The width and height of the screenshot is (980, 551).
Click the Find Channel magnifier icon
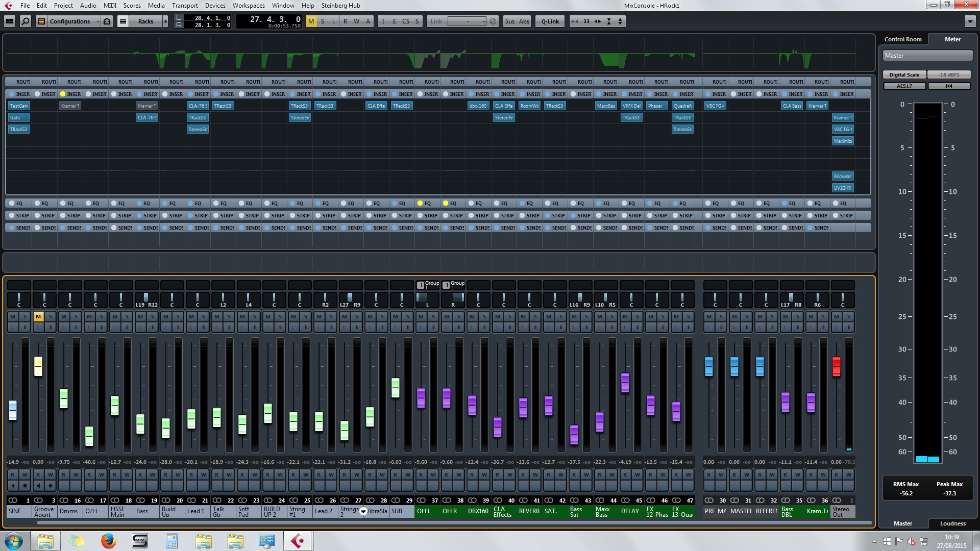26,21
